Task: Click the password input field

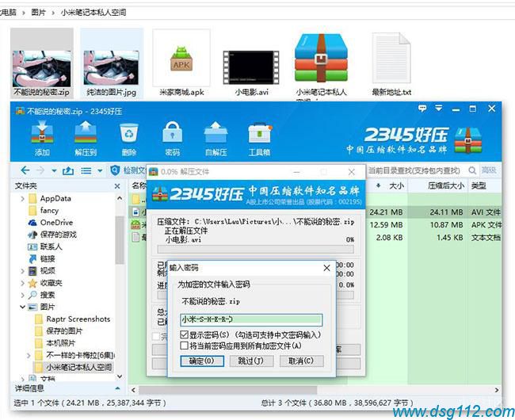Action: coord(251,319)
